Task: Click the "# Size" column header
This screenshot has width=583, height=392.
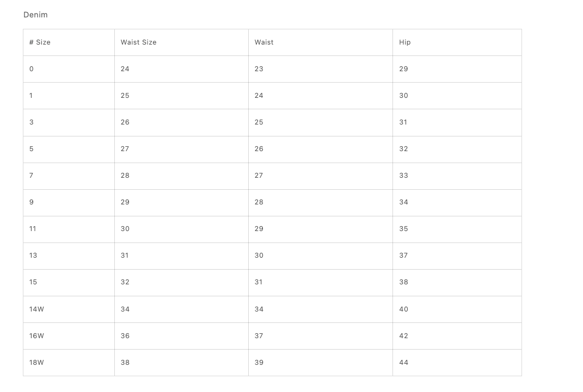Action: click(x=40, y=42)
